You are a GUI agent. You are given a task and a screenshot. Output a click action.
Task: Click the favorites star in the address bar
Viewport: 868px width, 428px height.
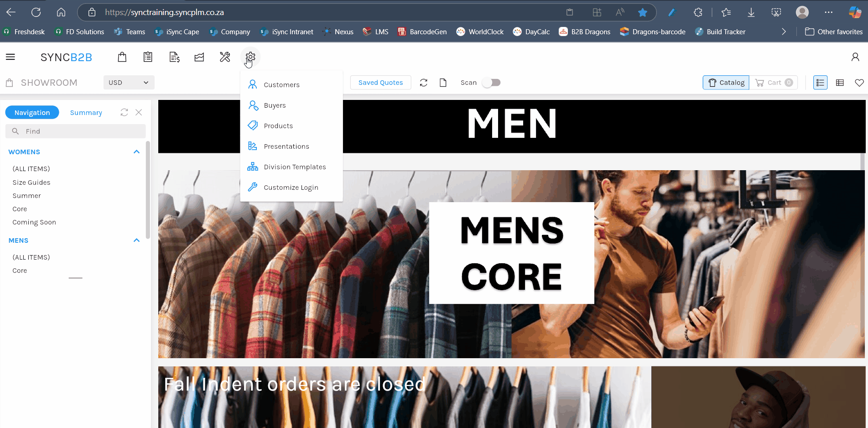[x=643, y=12]
